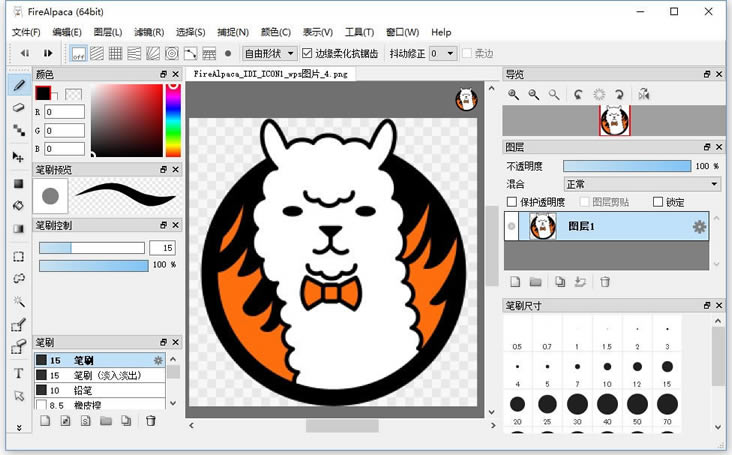Select the Magic Wand tool
Image resolution: width=732 pixels, height=455 pixels.
[19, 301]
